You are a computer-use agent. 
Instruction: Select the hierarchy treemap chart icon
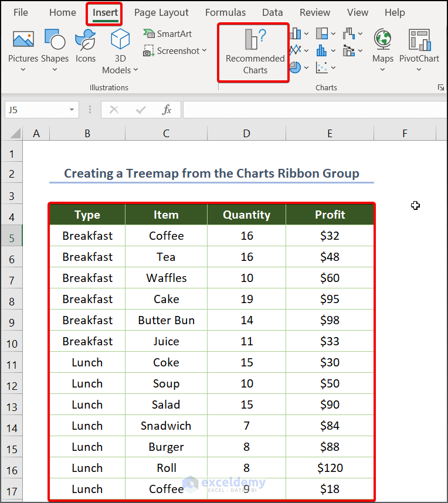pyautogui.click(x=322, y=33)
